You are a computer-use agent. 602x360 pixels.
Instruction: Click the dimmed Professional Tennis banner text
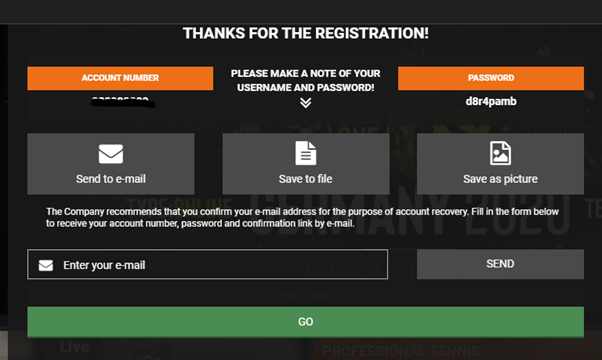click(401, 351)
